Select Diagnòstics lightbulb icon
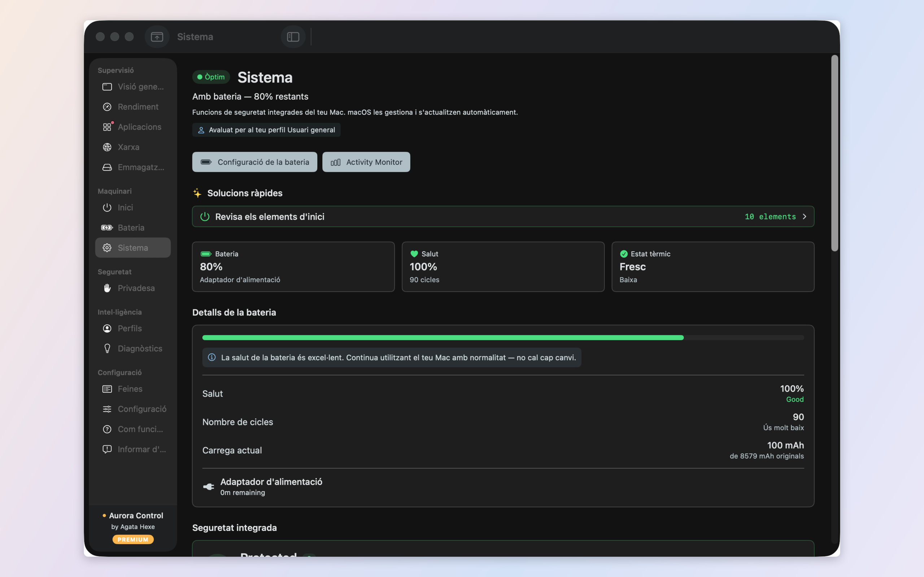Viewport: 924px width, 577px height. tap(107, 348)
